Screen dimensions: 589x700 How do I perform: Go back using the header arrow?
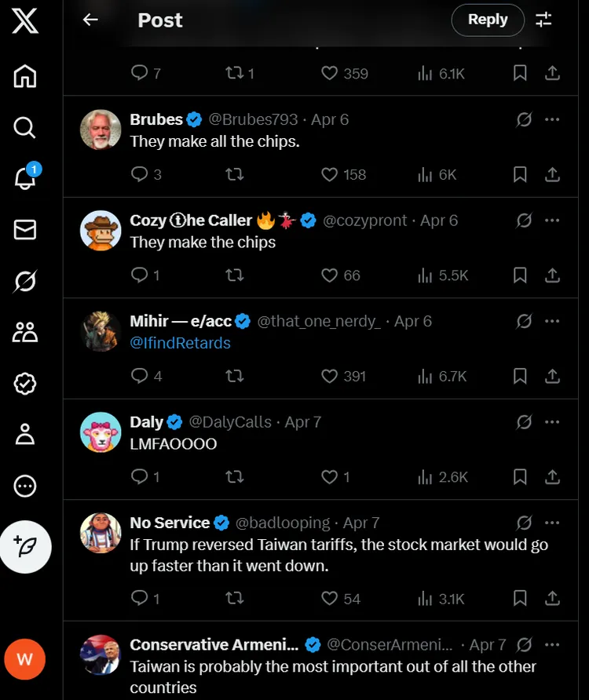(x=90, y=20)
